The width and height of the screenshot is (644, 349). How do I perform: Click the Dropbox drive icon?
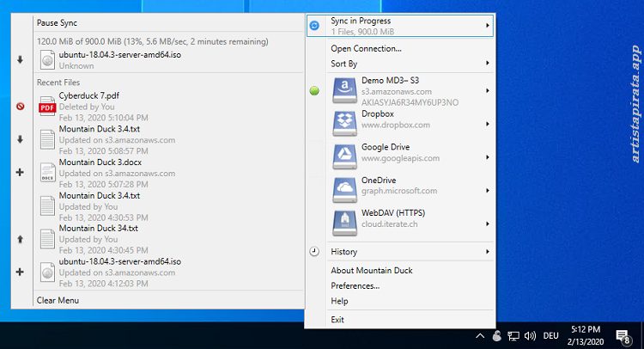(344, 122)
